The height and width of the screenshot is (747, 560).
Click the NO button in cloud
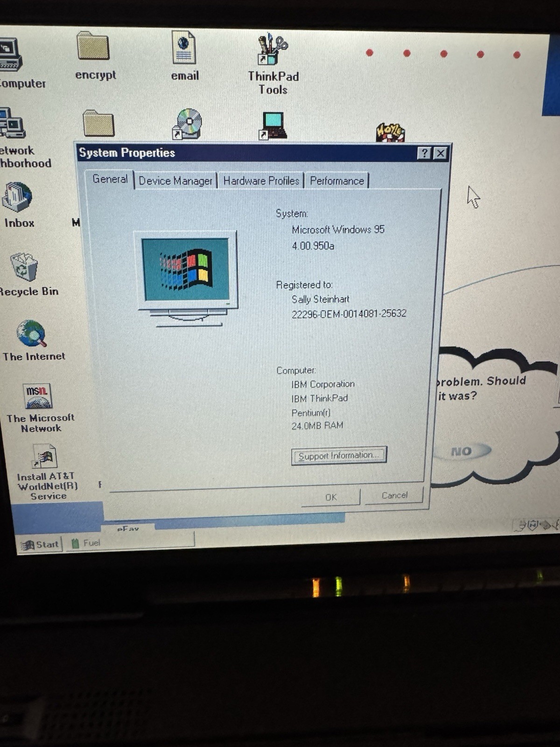pyautogui.click(x=462, y=451)
